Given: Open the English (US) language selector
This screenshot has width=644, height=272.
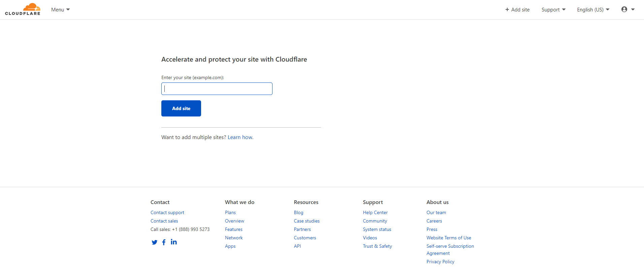Looking at the screenshot, I should [x=593, y=10].
